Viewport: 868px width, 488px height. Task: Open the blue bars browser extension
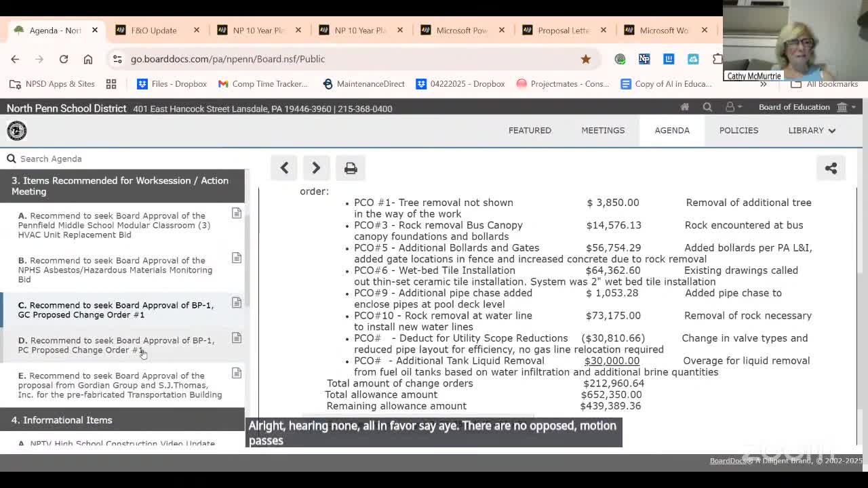[669, 59]
